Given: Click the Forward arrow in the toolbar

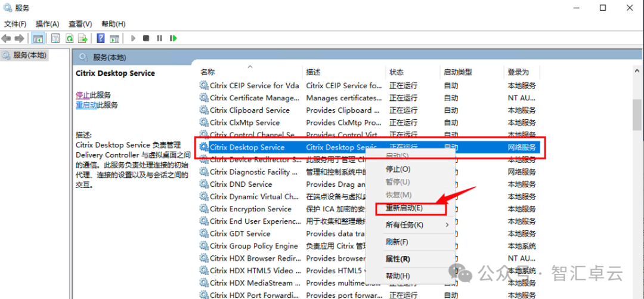Looking at the screenshot, I should 19,38.
